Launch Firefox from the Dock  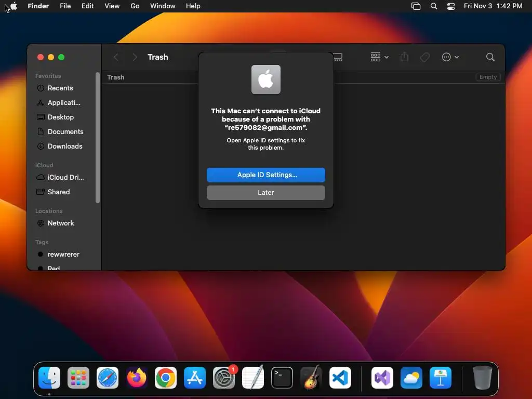[x=137, y=378]
